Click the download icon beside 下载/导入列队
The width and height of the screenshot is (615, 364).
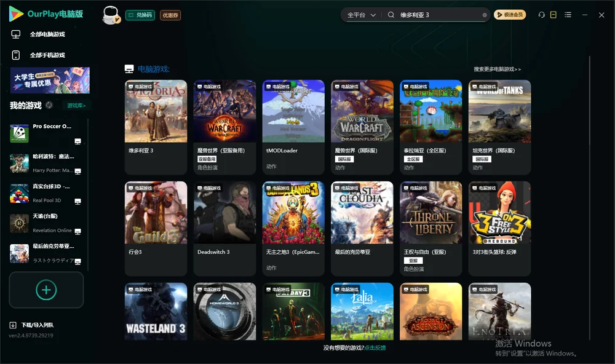(12, 325)
